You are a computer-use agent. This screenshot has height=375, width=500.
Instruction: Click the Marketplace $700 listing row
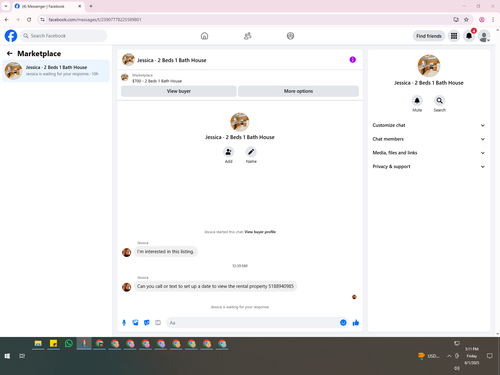click(240, 78)
